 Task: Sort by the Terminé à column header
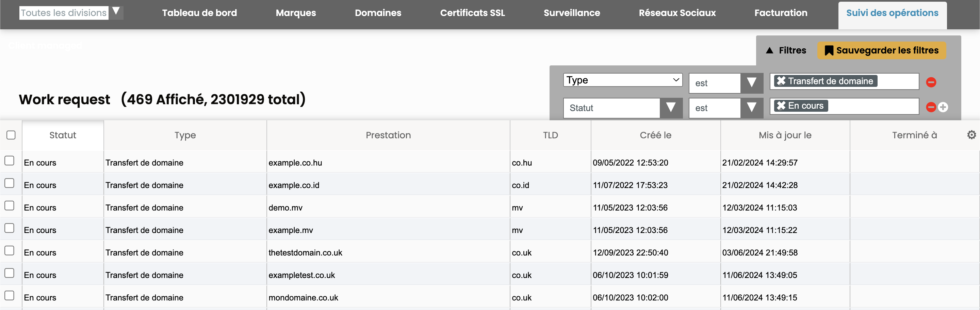[914, 135]
